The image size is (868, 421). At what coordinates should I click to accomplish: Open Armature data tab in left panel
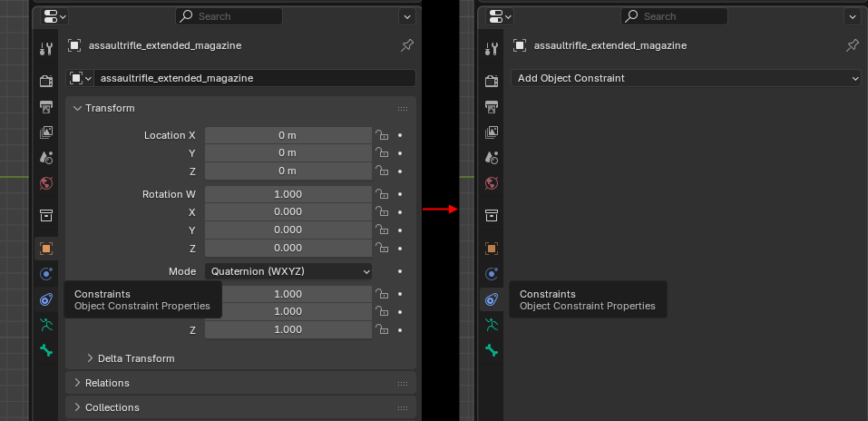tap(46, 325)
